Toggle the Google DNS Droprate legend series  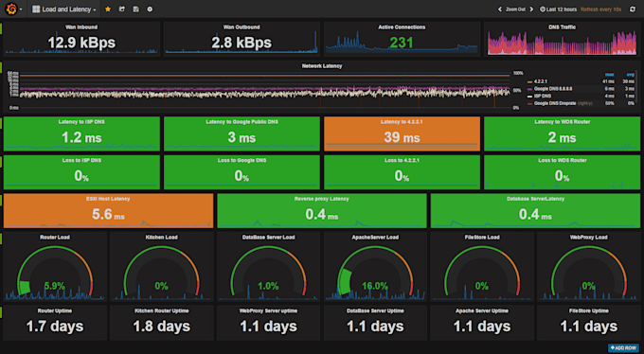554,103
